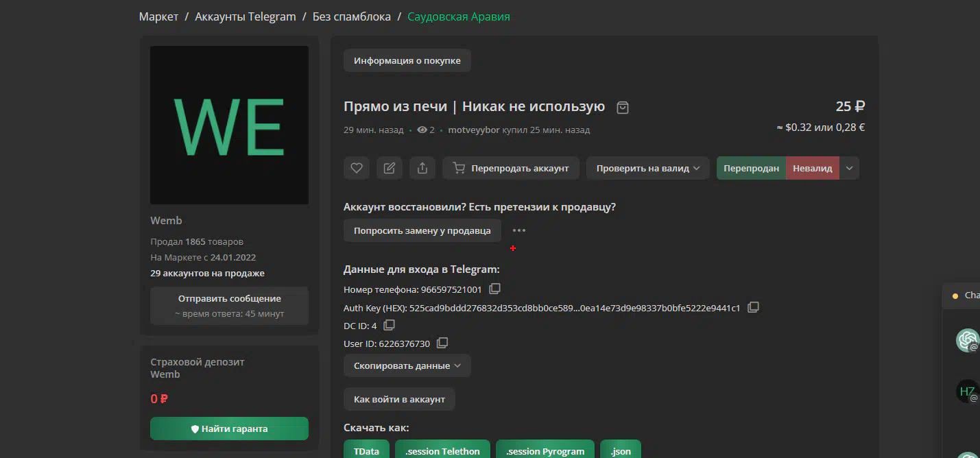The width and height of the screenshot is (980, 458).
Task: Click the shopping bag icon beside title
Action: click(x=623, y=108)
